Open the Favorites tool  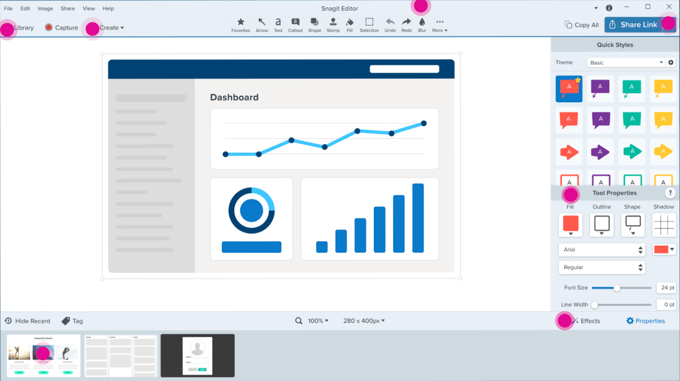point(241,25)
